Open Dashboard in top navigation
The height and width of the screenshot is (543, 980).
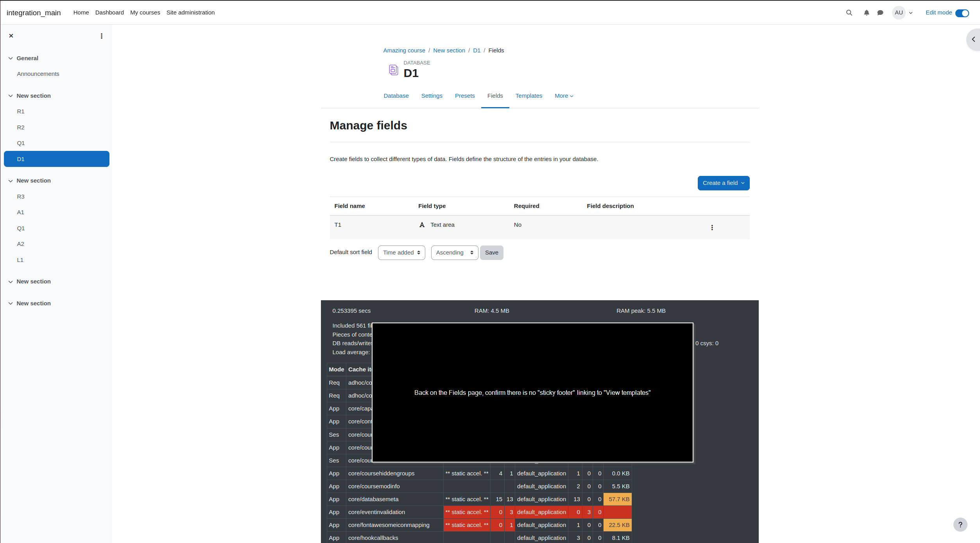(109, 13)
